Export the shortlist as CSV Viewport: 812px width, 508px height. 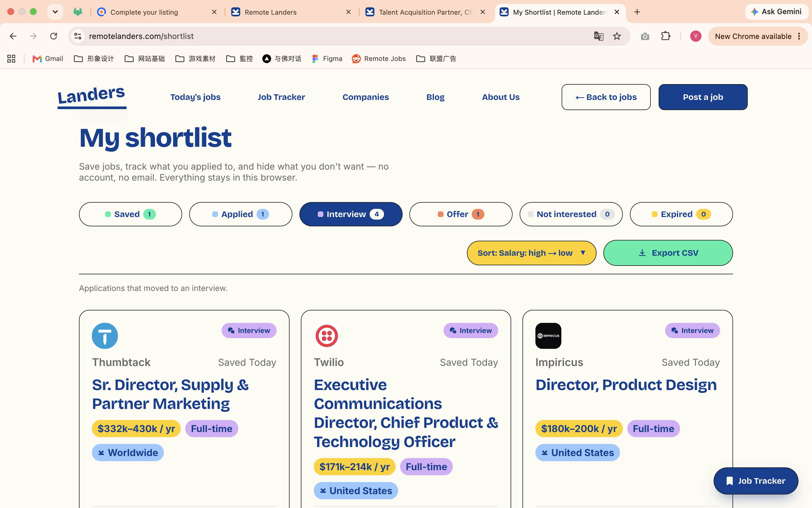coord(668,253)
